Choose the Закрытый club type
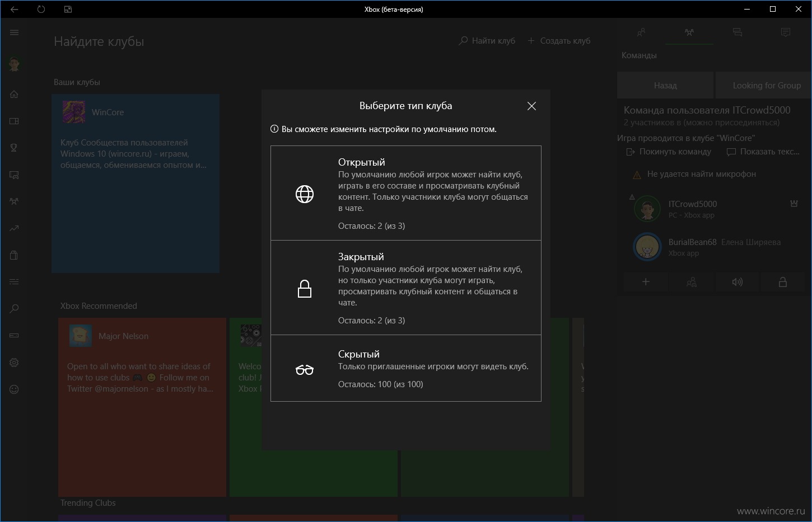Image resolution: width=812 pixels, height=522 pixels. tap(406, 288)
